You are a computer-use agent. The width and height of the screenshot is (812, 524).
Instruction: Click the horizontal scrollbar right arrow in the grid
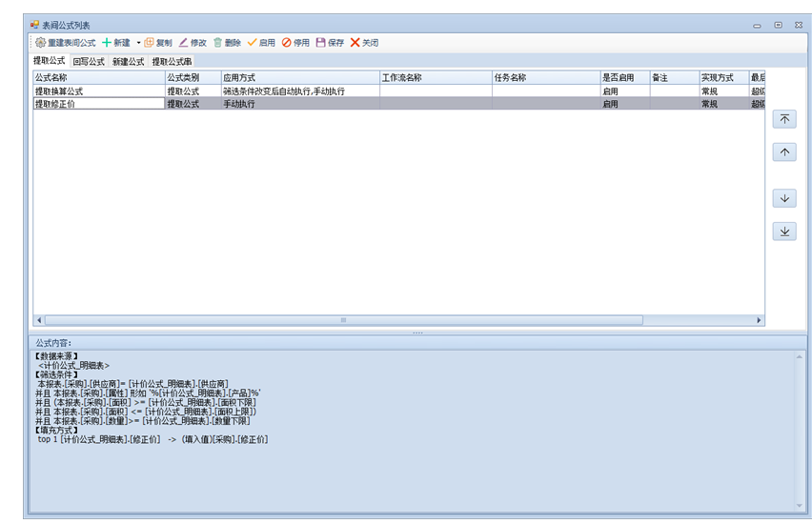click(x=760, y=321)
